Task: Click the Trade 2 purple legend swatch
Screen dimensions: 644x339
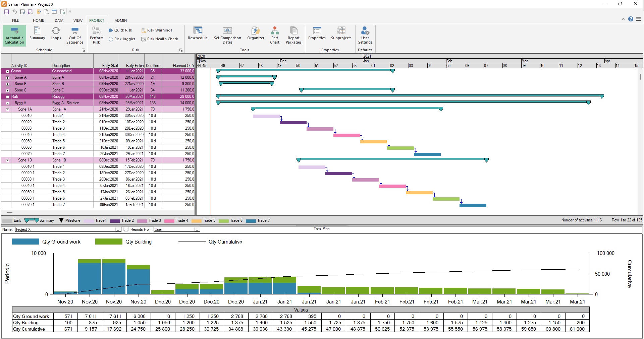Action: tap(115, 221)
